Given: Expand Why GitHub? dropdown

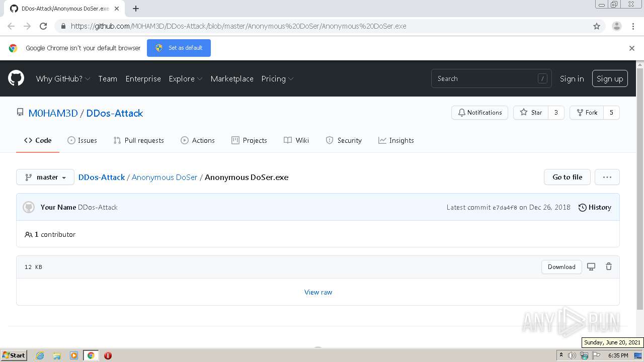Looking at the screenshot, I should click(x=63, y=79).
